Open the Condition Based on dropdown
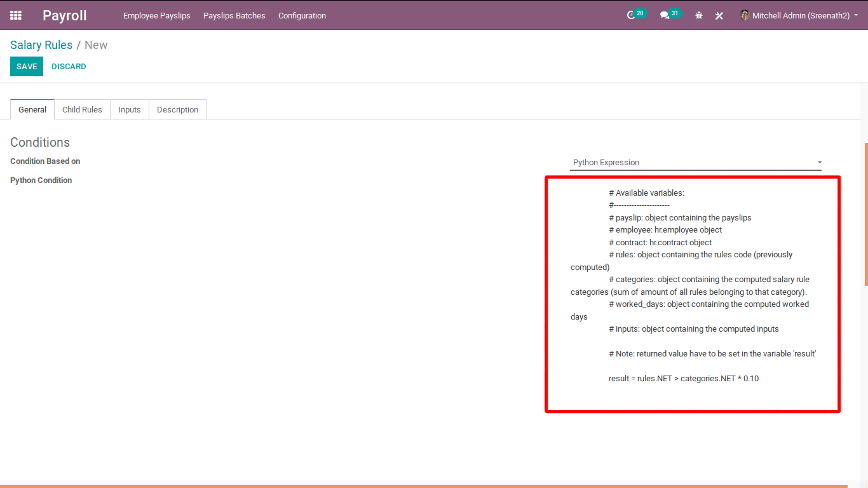The width and height of the screenshot is (868, 488). (696, 163)
